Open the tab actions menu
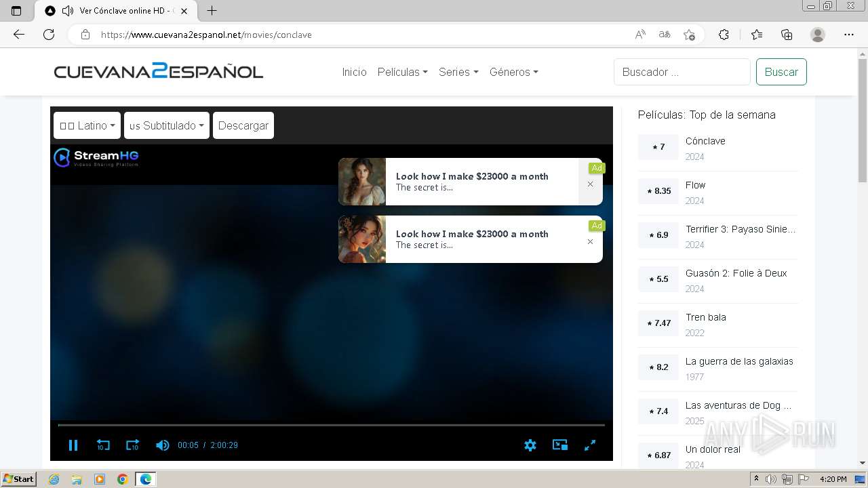This screenshot has width=868, height=488. (x=16, y=11)
